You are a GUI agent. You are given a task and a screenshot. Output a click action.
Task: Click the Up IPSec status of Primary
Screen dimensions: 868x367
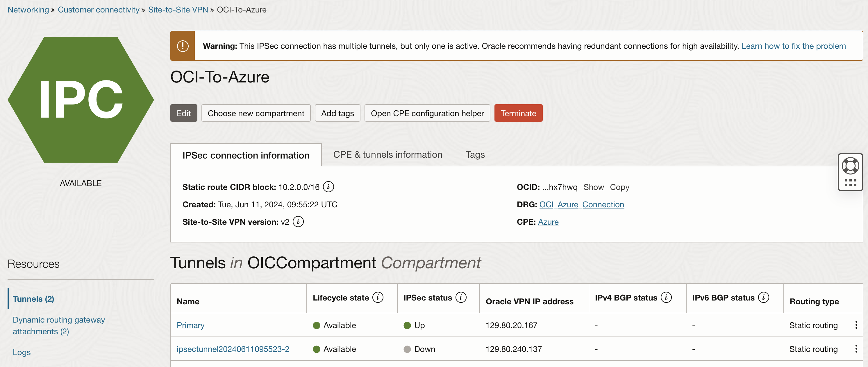tap(414, 325)
